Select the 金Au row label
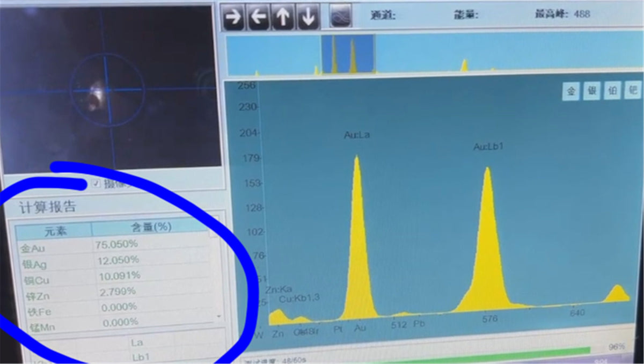This screenshot has width=644, height=364. click(x=33, y=248)
